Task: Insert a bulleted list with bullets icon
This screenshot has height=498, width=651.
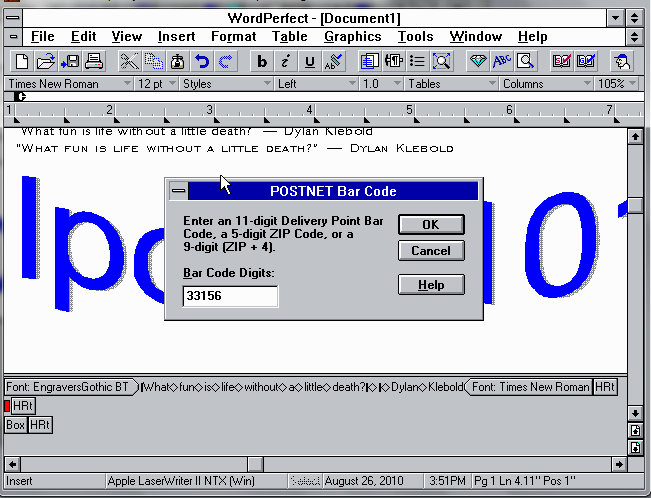Action: (x=417, y=62)
